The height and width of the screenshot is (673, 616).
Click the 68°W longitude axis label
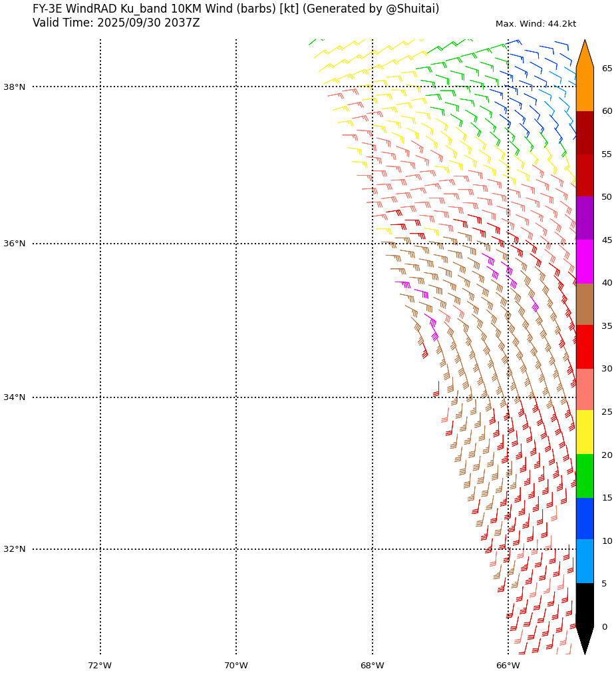tap(372, 666)
